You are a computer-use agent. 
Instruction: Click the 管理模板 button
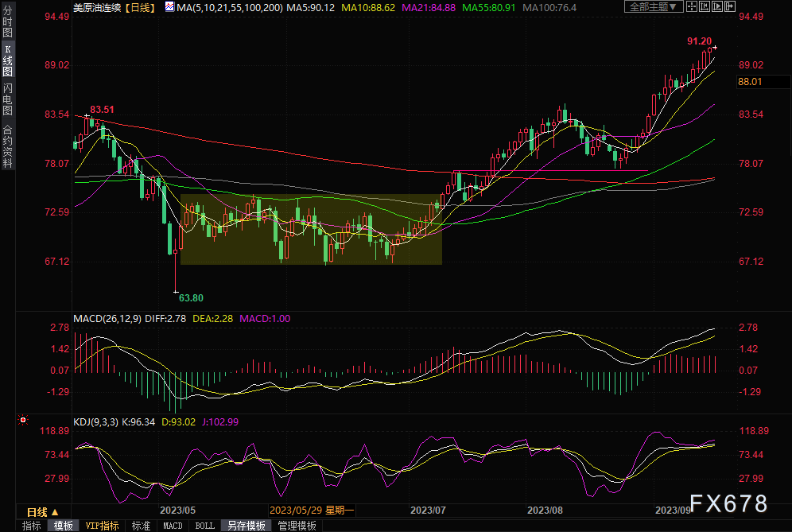297,526
